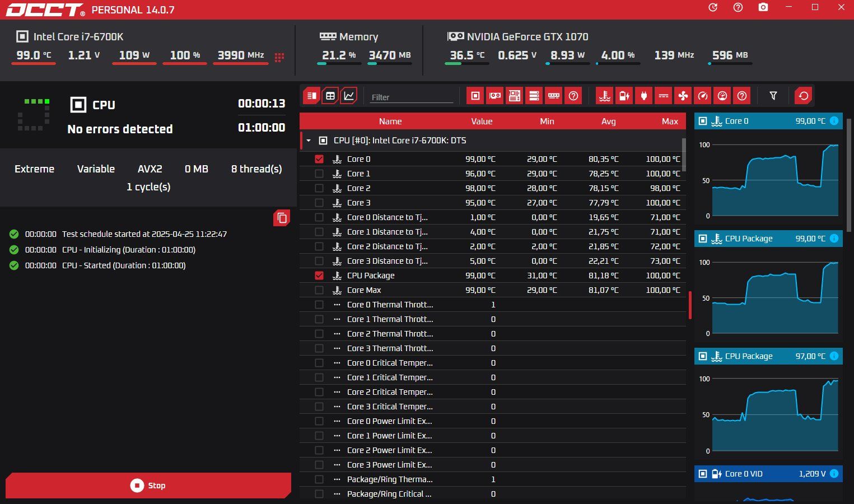Click the 'Test schedule started' log entry
Viewport: 854px width, 504px height.
click(x=144, y=234)
